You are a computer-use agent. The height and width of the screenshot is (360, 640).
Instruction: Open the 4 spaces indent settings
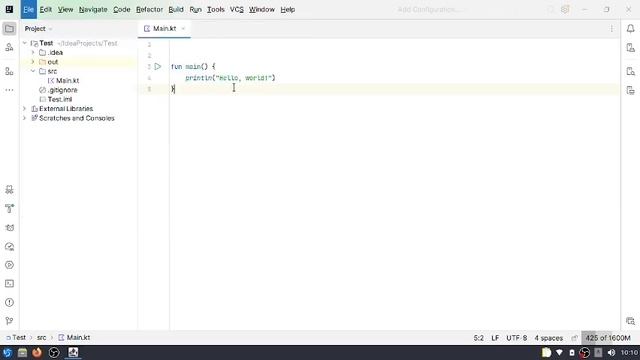pos(549,338)
